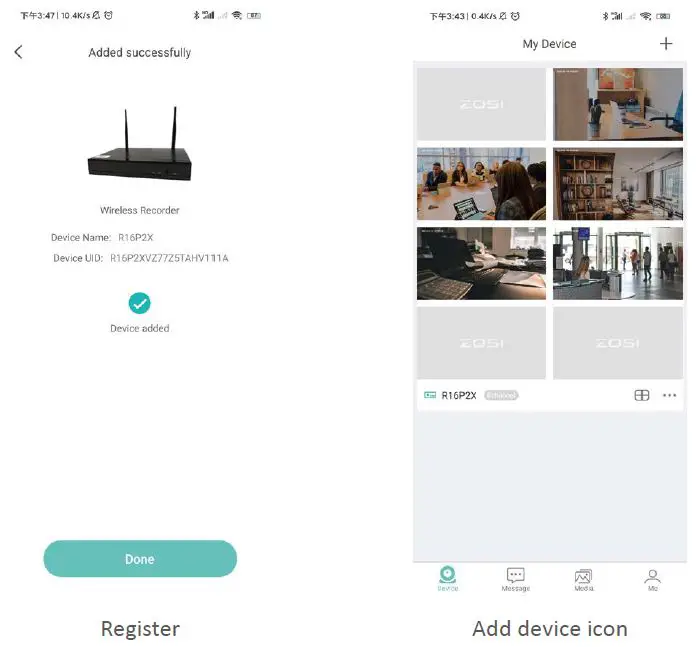Tap the Done button
Viewport: 696px width, 647px height.
(x=140, y=559)
